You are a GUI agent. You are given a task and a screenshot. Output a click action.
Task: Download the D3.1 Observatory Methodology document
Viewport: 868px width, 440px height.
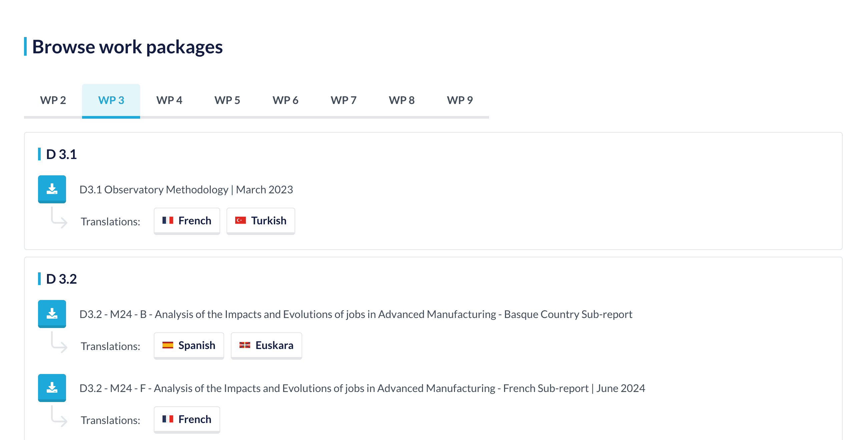[52, 189]
